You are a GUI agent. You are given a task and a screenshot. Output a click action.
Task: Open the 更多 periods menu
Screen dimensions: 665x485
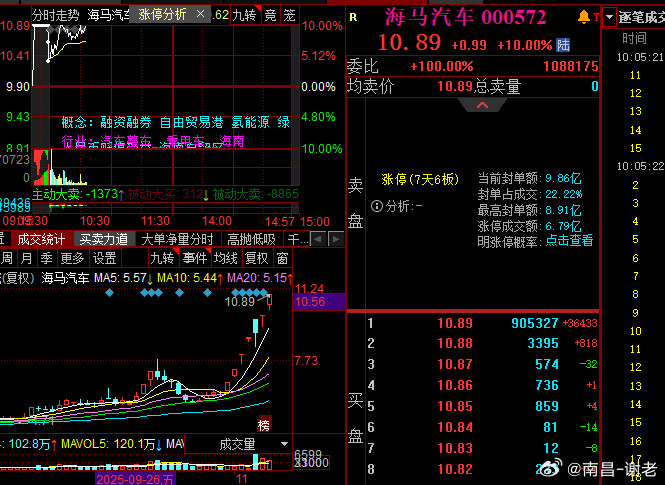coord(72,258)
